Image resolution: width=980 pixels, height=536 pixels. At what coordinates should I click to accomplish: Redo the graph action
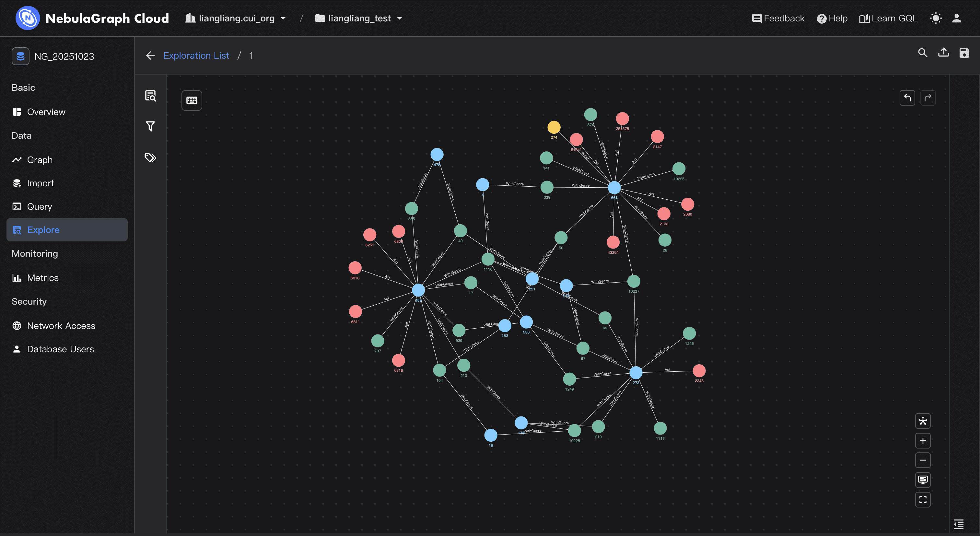coord(927,98)
